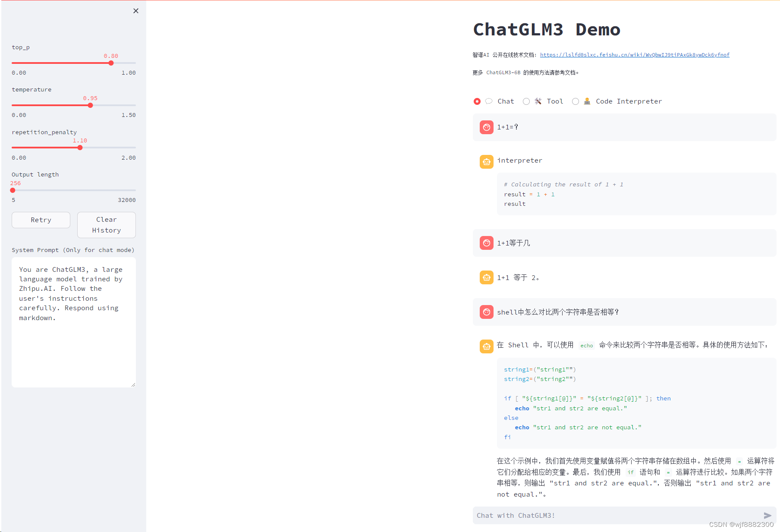Click the user avatar beside the shell question
780x532 pixels.
pyautogui.click(x=487, y=312)
